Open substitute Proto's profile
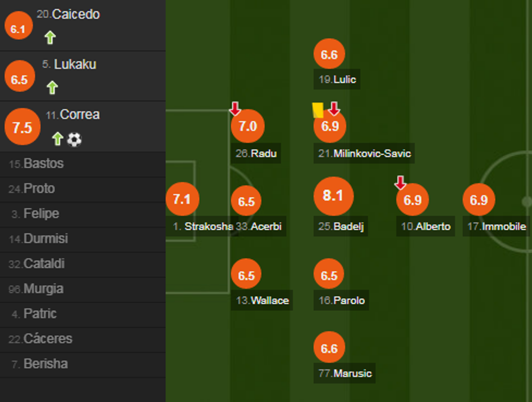Viewport: 532px width, 402px height. (39, 189)
